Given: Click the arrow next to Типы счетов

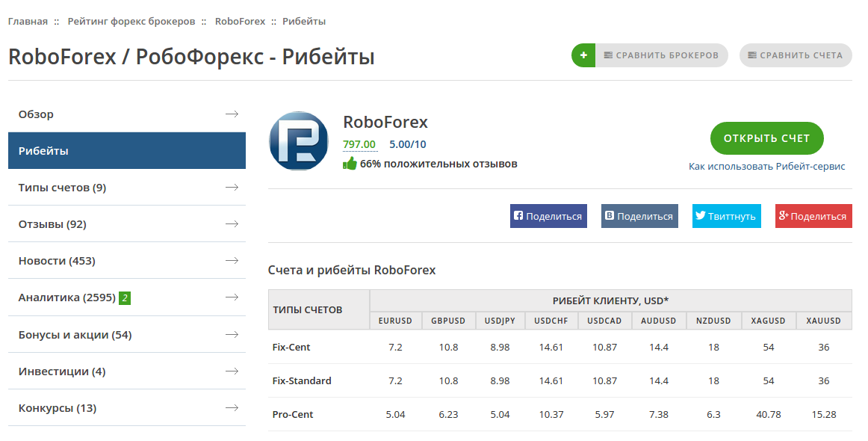Looking at the screenshot, I should pos(232,188).
